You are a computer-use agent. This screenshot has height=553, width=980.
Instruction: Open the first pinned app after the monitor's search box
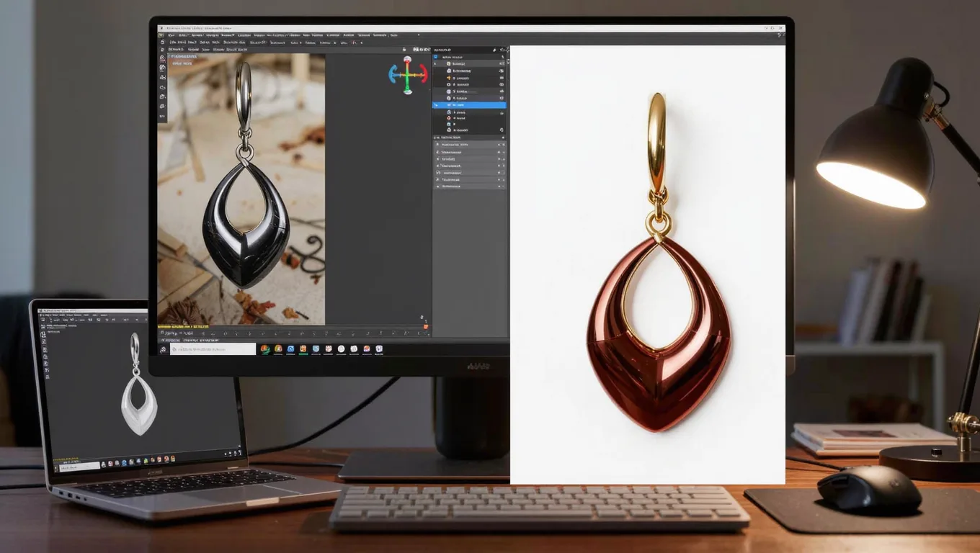coord(265,349)
